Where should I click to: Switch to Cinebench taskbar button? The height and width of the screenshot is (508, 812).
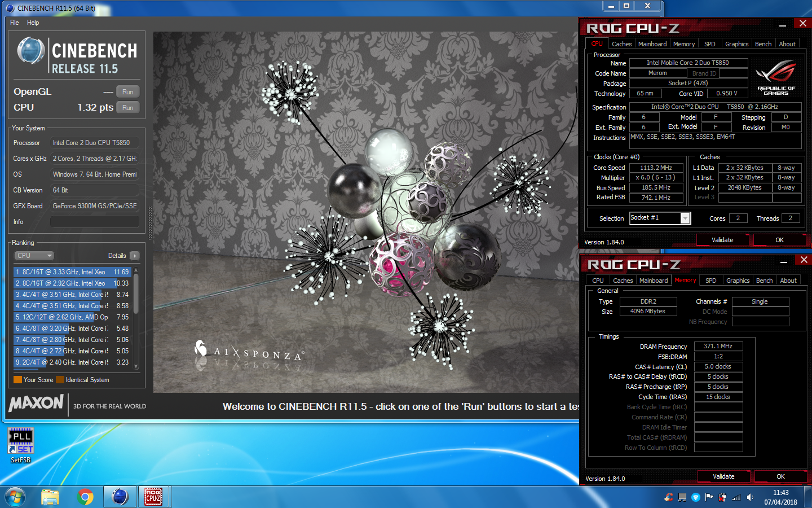click(x=120, y=497)
